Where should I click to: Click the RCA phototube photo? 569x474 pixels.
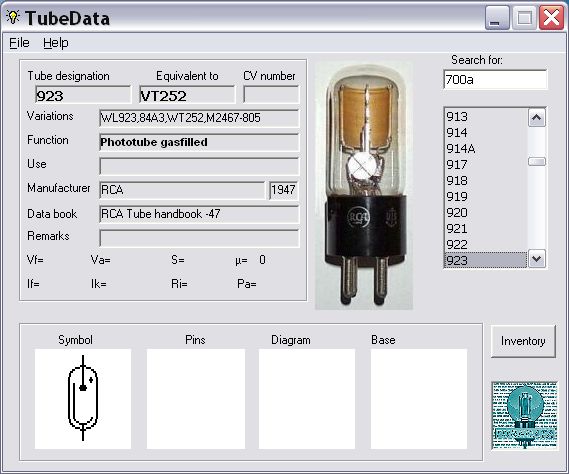point(364,185)
